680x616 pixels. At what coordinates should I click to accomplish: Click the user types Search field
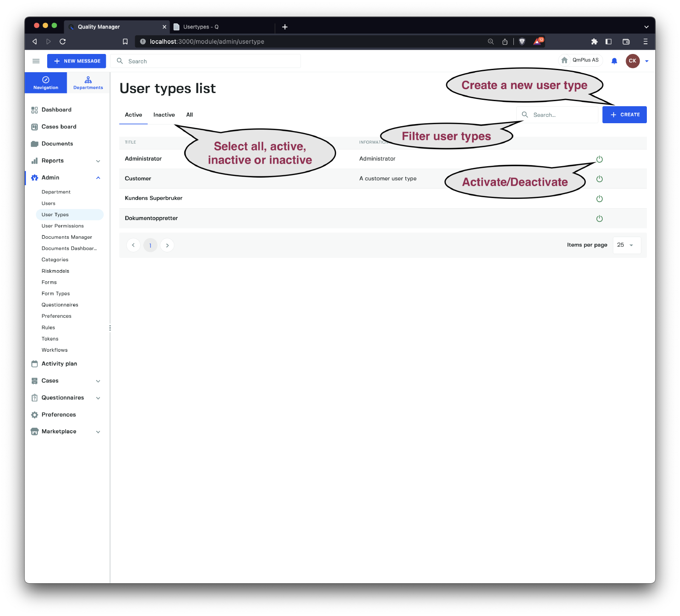[x=562, y=115]
